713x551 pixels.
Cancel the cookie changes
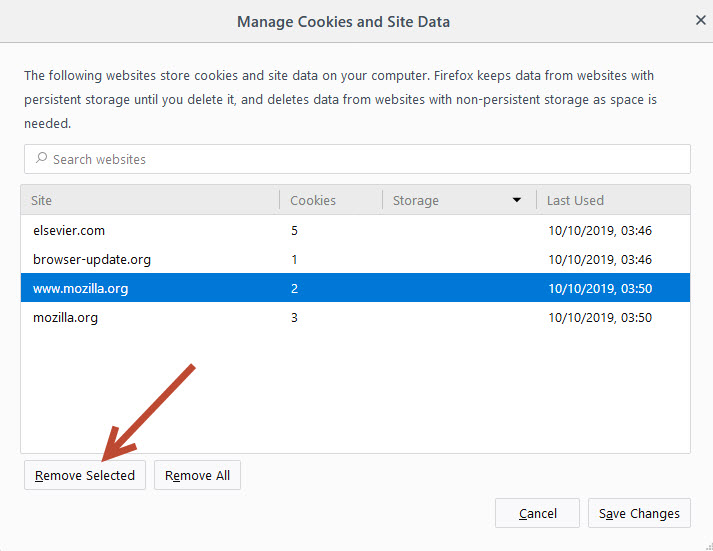537,513
